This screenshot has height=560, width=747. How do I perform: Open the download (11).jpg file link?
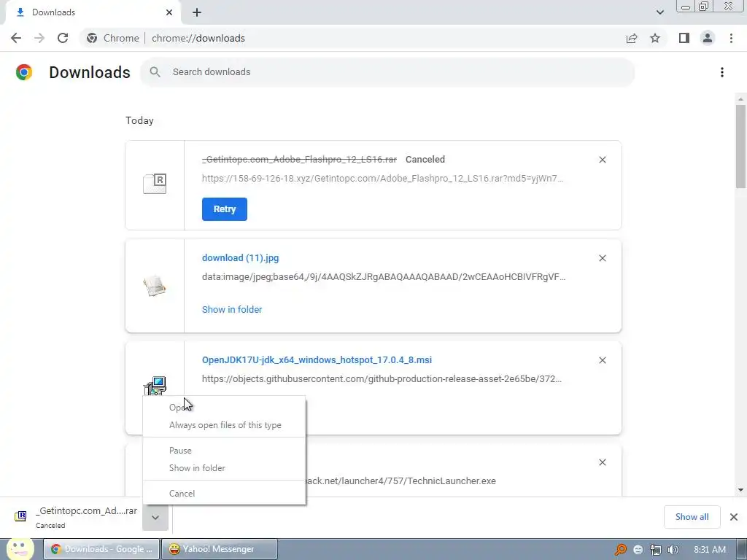tap(241, 258)
